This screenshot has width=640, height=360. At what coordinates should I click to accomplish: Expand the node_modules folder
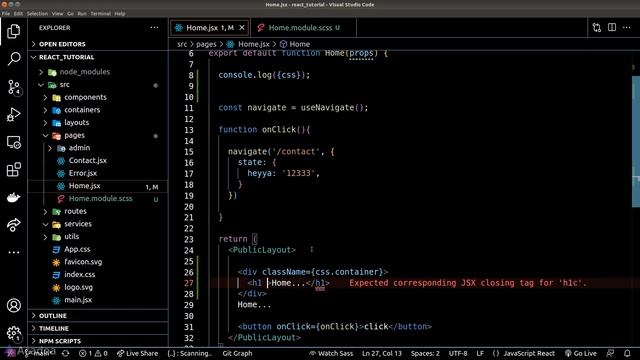point(98,72)
